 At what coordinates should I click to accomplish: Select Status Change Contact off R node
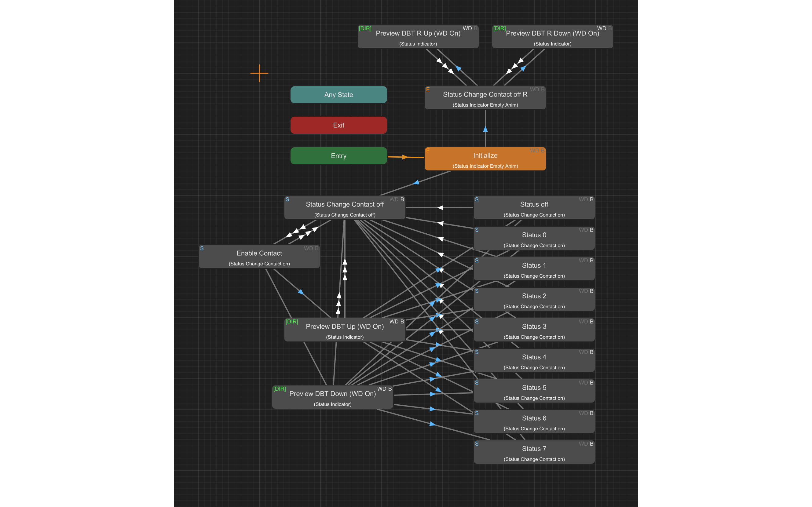pos(485,98)
